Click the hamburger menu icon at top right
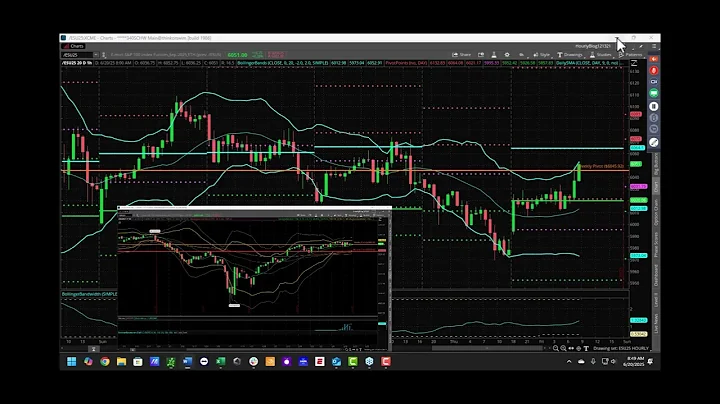Screen dimensions: 720x404 pos(654,46)
